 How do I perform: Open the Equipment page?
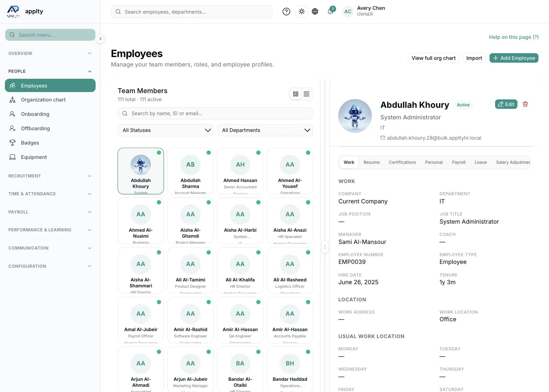[x=50, y=157]
